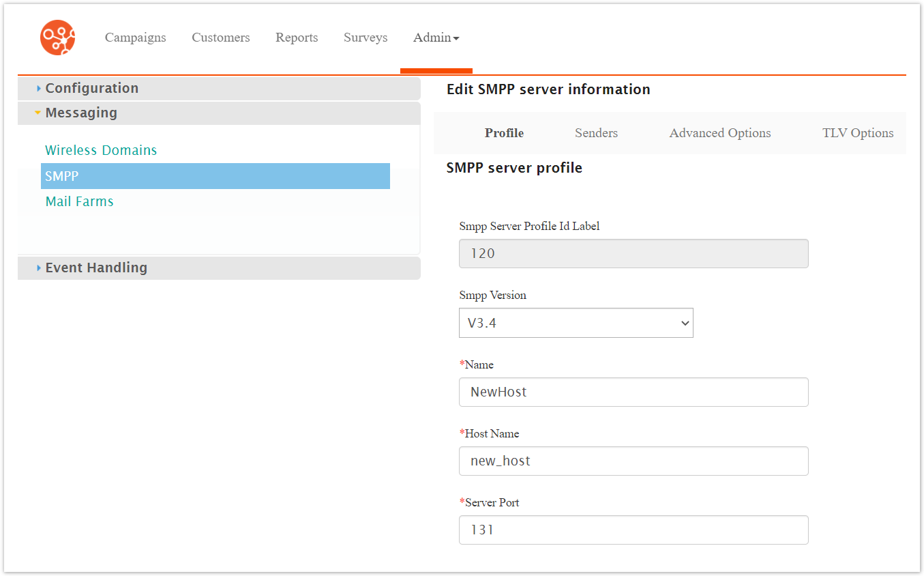924x576 pixels.
Task: Click the orange network logo icon
Action: click(x=57, y=38)
